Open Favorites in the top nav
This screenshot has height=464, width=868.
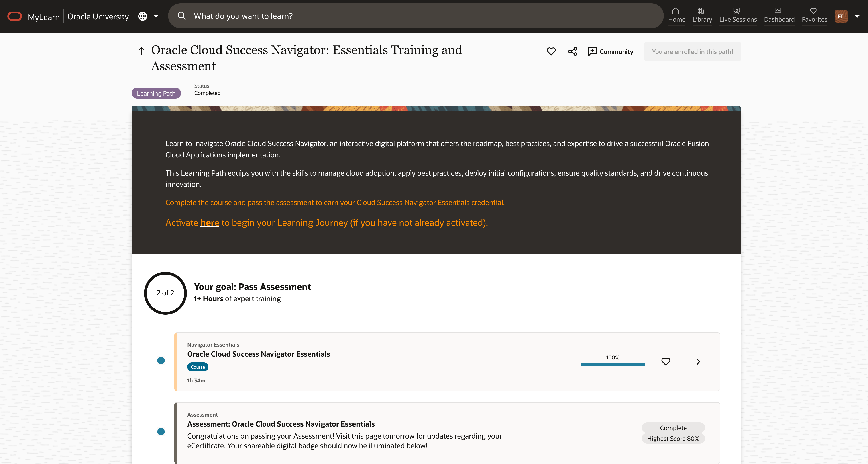[x=814, y=16]
